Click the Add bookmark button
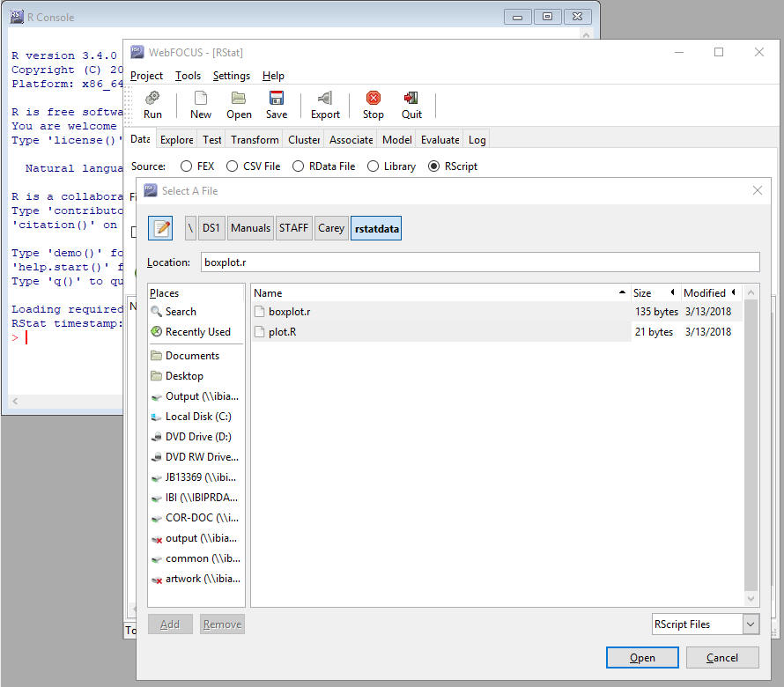 (x=170, y=624)
